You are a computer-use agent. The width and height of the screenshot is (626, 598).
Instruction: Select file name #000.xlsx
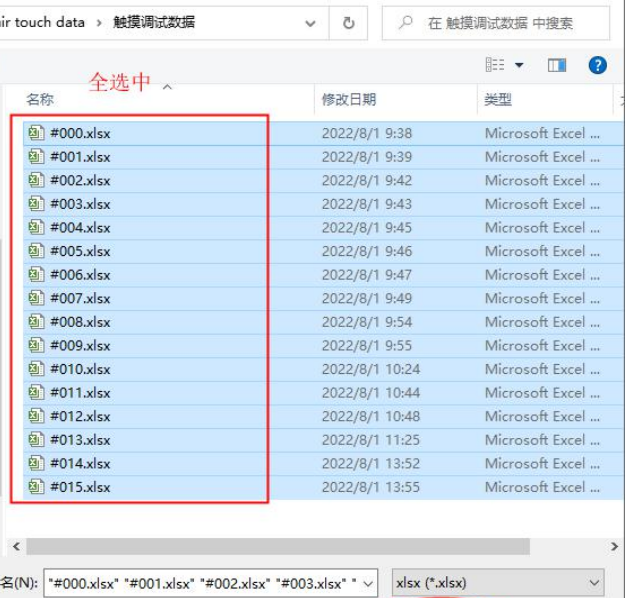coord(80,133)
